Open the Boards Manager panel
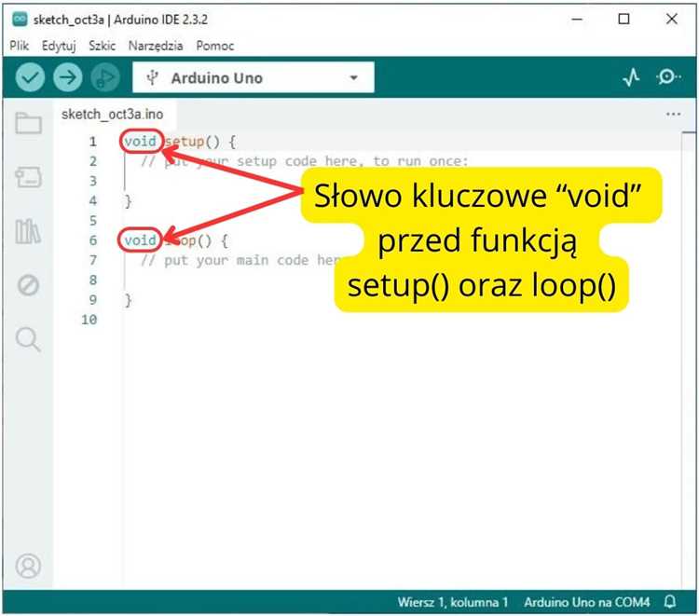Viewport: 699px width, 616px height. [29, 177]
